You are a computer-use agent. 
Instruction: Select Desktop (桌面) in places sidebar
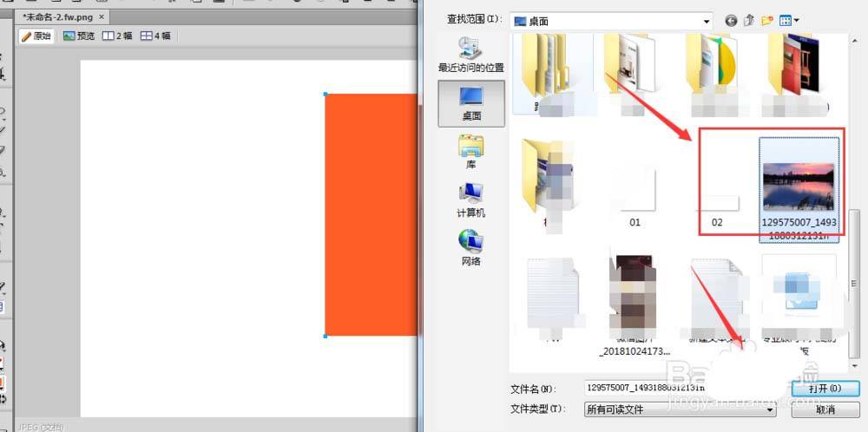coord(470,102)
